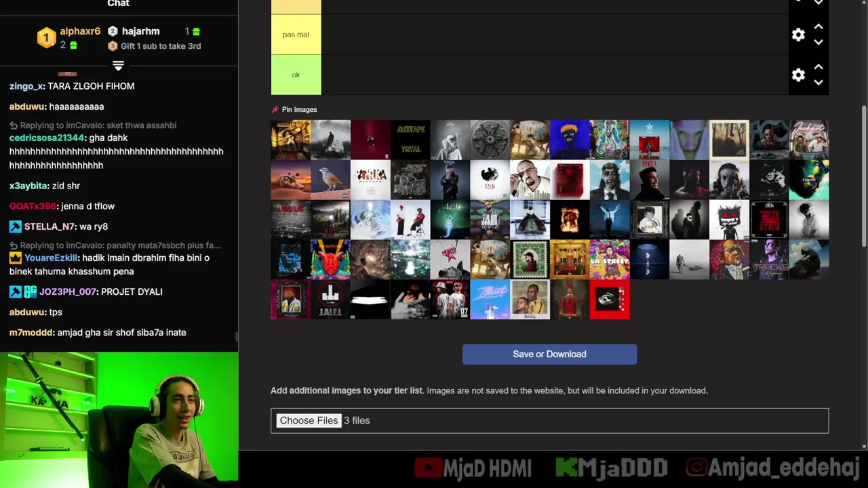
Task: Select the white brush stroke on black cover
Action: tap(370, 300)
